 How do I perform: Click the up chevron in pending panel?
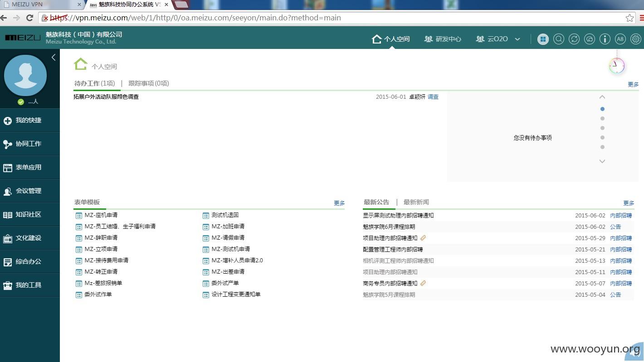602,97
